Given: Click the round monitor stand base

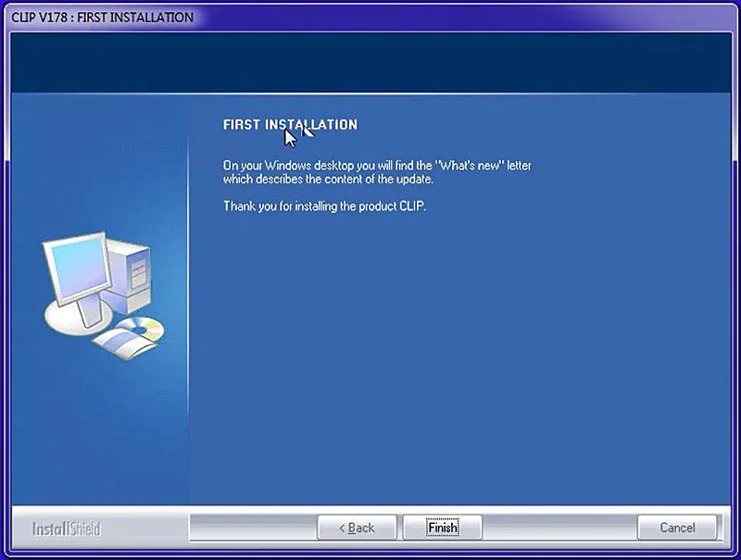Looking at the screenshot, I should click(78, 318).
